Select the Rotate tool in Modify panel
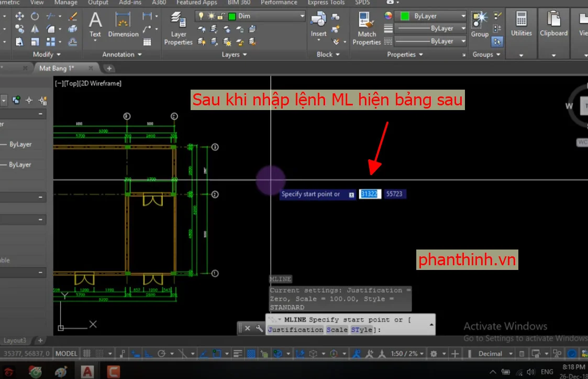This screenshot has width=588, height=379. (35, 16)
